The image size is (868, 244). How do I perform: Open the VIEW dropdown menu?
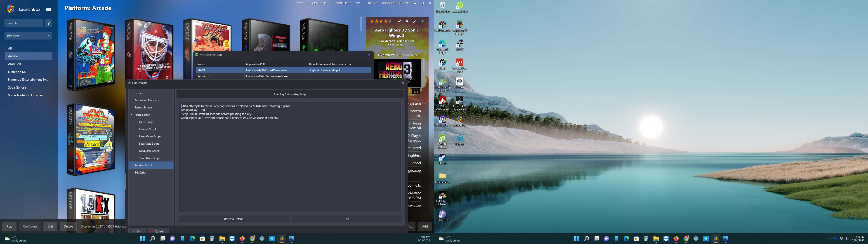[x=359, y=3]
